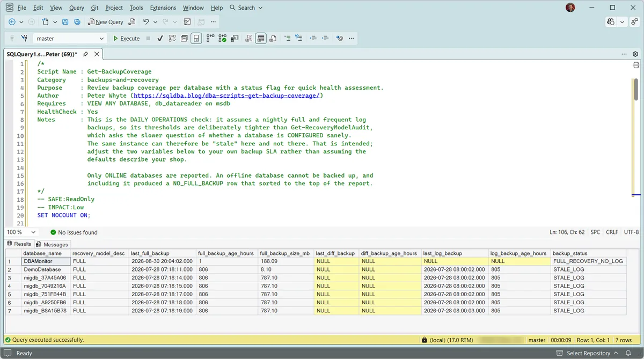Select Results to Text output mode
This screenshot has width=644, height=359.
tap(248, 39)
